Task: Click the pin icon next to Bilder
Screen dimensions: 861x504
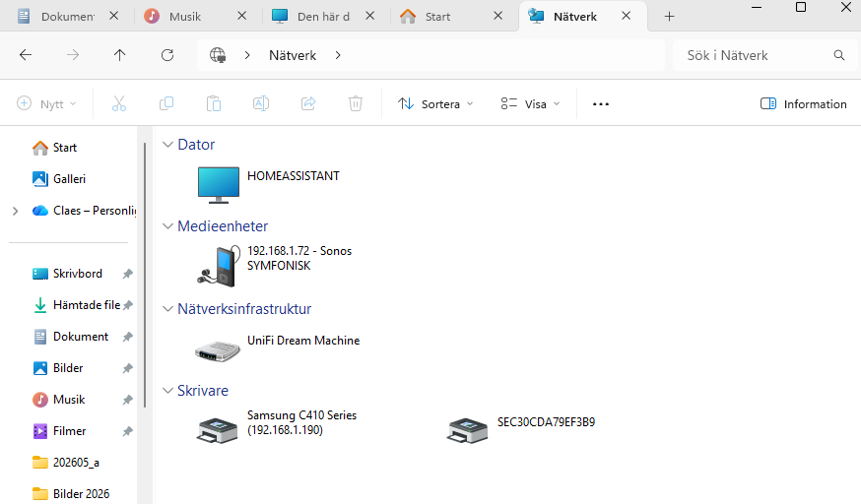Action: click(x=127, y=368)
